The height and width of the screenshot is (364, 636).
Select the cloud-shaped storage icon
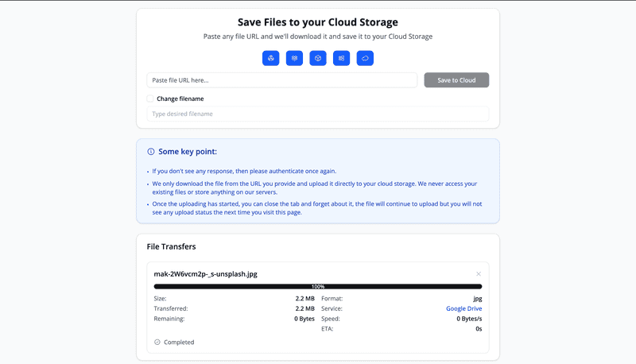(x=365, y=58)
